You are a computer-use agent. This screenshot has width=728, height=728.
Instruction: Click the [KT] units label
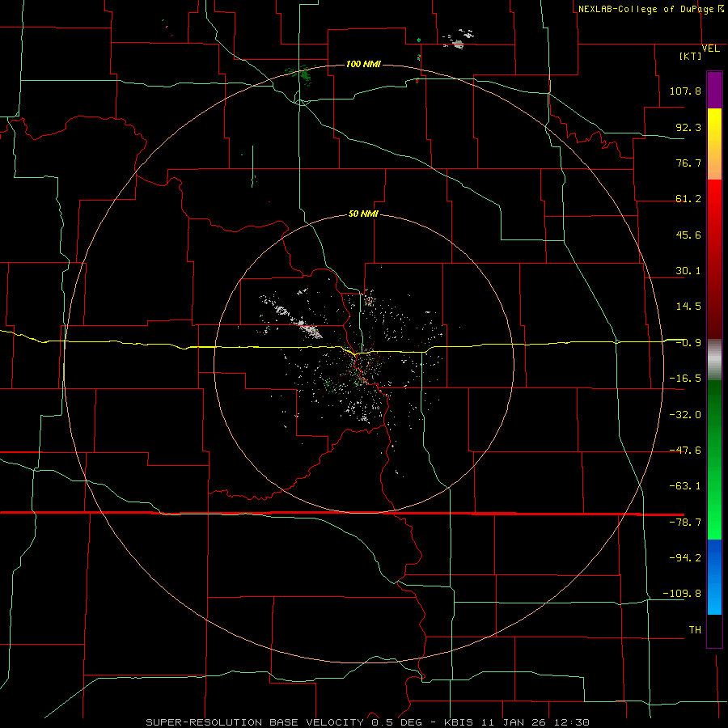(x=691, y=56)
